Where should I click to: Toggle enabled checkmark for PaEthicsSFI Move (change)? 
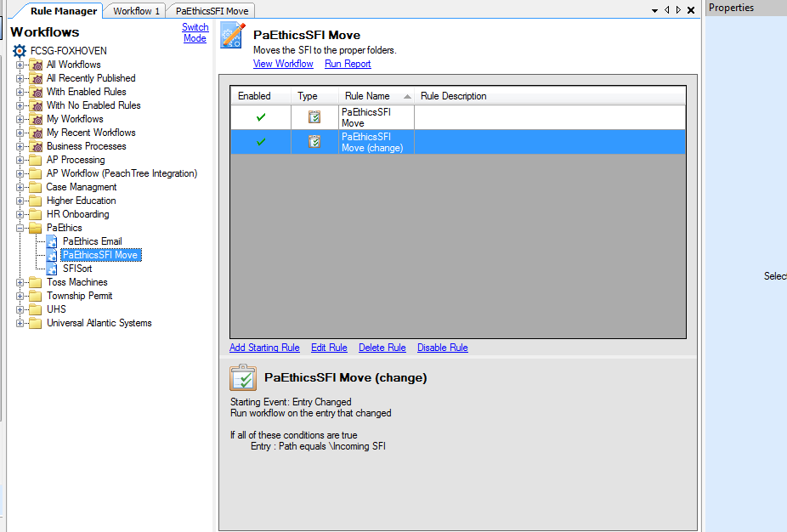(x=261, y=142)
